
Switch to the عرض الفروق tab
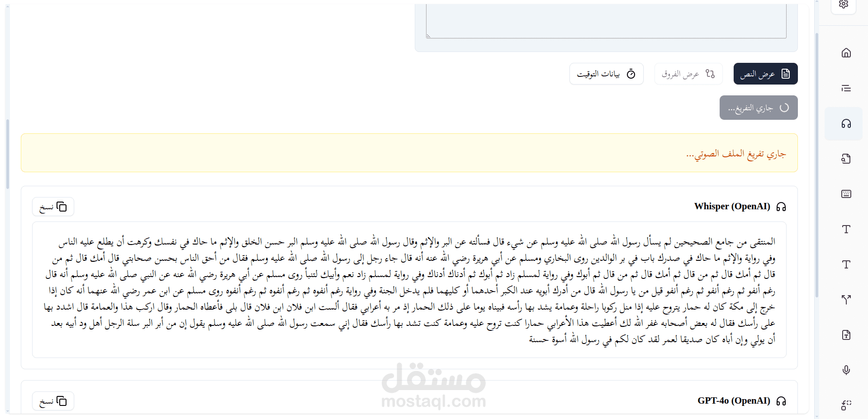click(688, 74)
